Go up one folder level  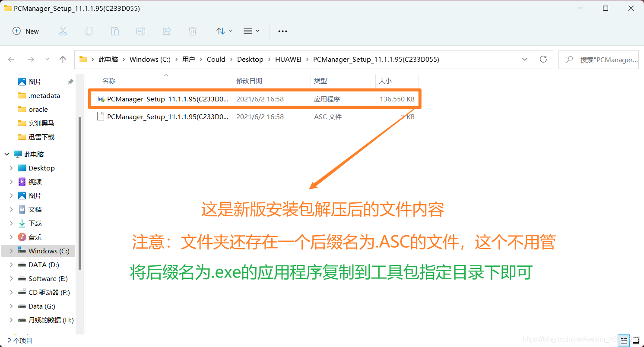pyautogui.click(x=63, y=60)
